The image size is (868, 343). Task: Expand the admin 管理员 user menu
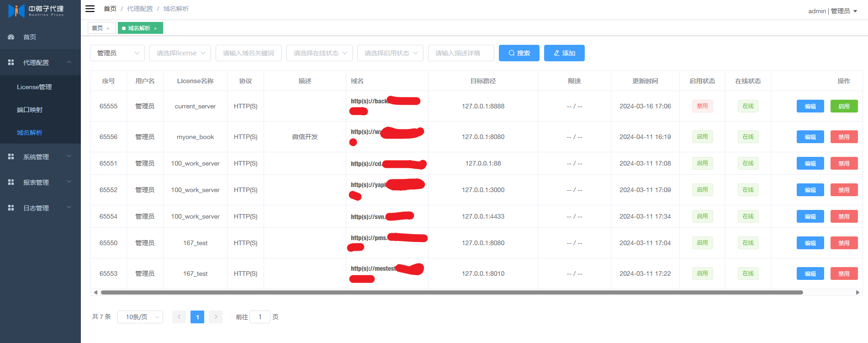(x=832, y=11)
